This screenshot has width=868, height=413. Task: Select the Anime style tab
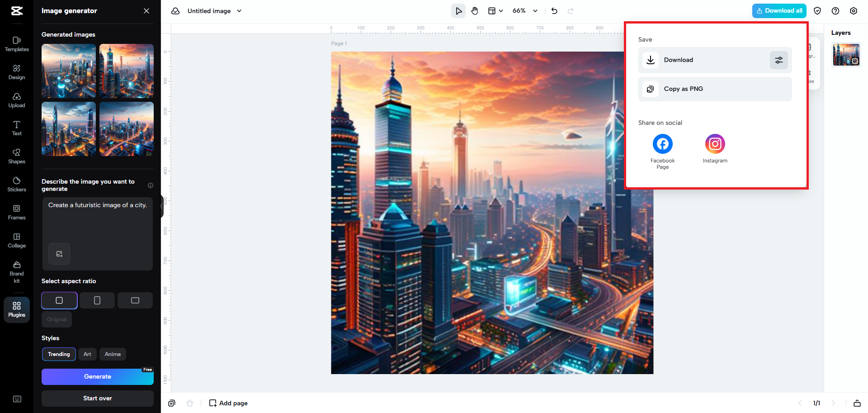(x=113, y=354)
